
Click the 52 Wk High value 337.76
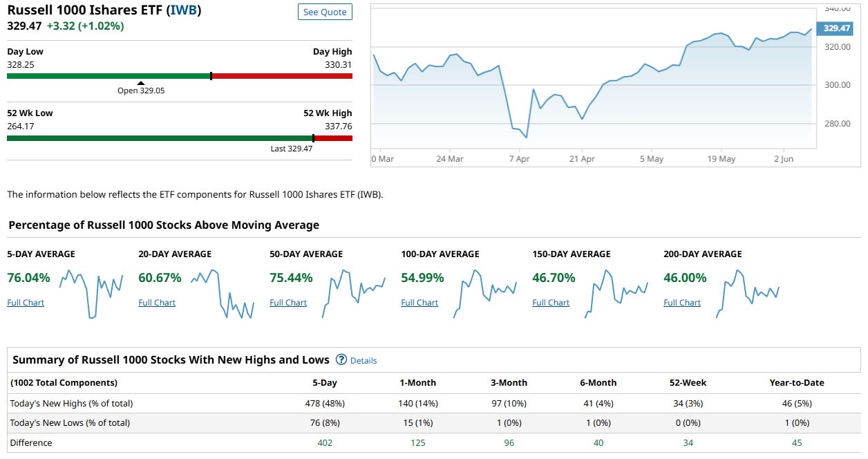pos(338,126)
